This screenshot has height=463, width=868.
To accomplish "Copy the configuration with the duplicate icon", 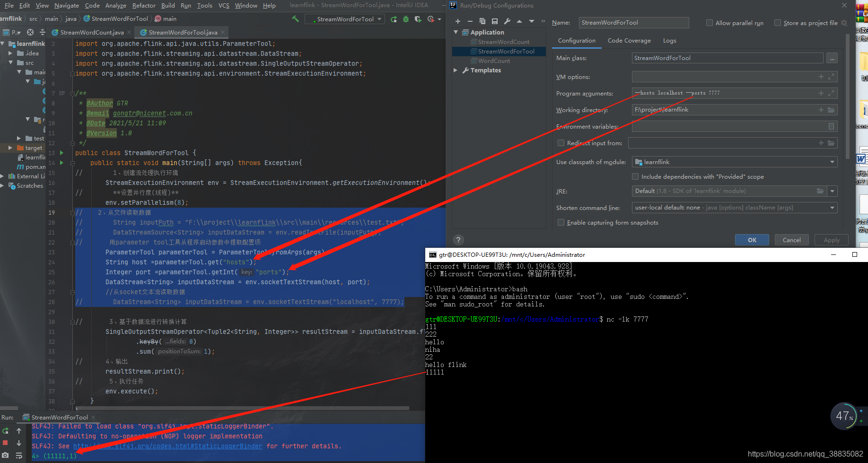I will tap(482, 21).
